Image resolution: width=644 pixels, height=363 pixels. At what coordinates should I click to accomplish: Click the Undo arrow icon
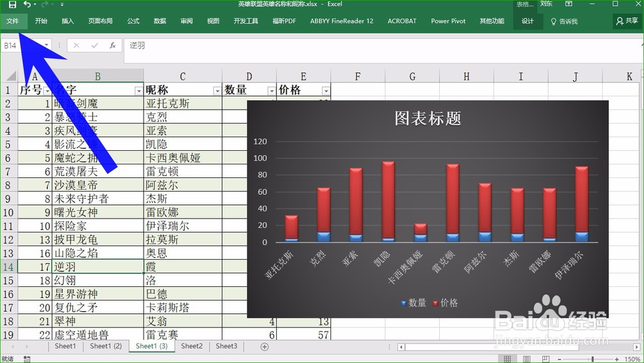pyautogui.click(x=27, y=4)
